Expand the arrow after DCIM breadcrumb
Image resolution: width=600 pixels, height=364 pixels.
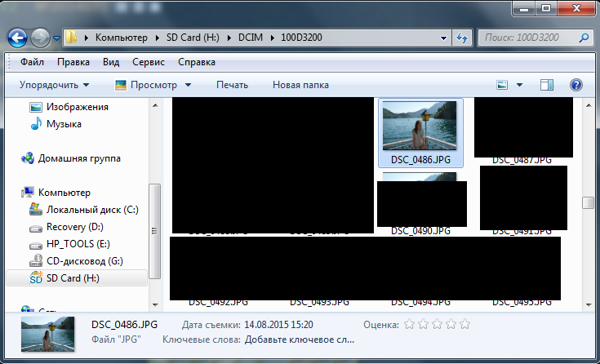pos(273,38)
